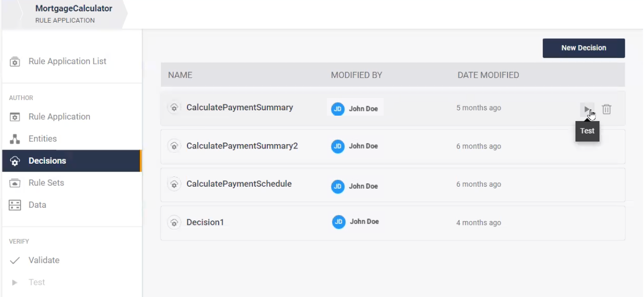The height and width of the screenshot is (297, 644).
Task: Click the Test tooltip label
Action: 587,131
